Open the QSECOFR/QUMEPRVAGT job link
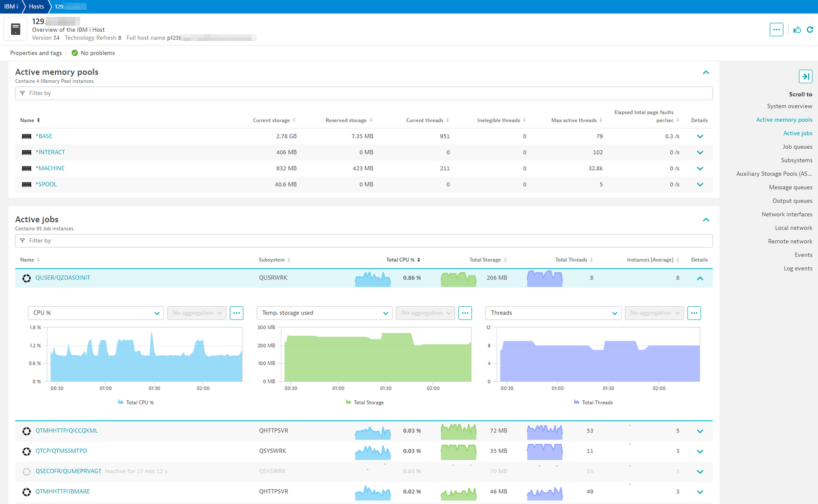 click(68, 471)
